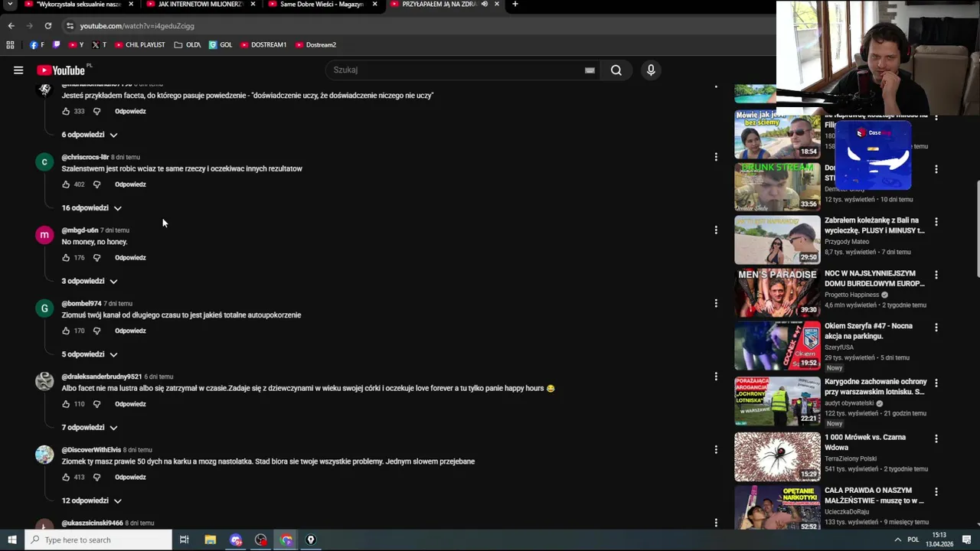
Task: Reply to @DiscoverWithElvis with Odpowiedz
Action: coord(130,478)
